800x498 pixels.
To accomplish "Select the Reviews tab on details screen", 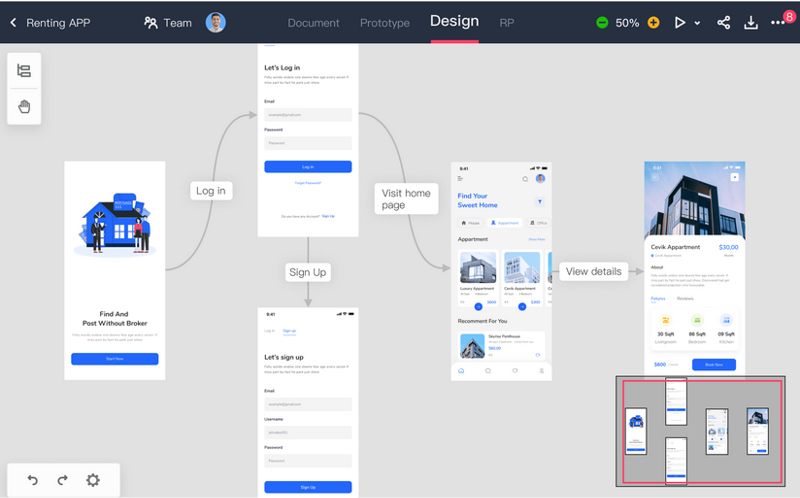I will click(x=685, y=298).
